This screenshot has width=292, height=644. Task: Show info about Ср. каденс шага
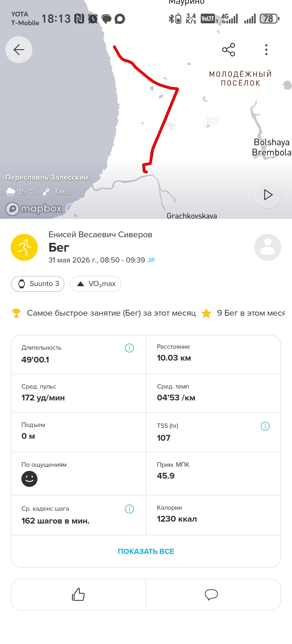[129, 509]
